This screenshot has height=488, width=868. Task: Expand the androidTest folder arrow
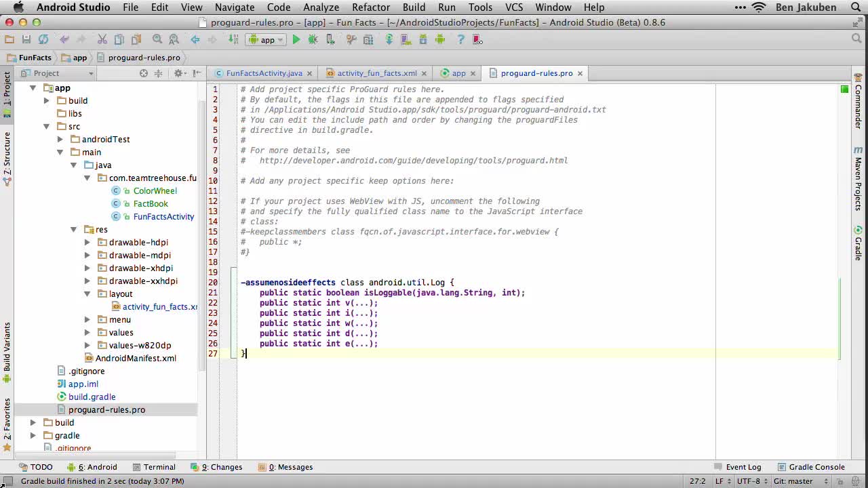[x=60, y=140]
